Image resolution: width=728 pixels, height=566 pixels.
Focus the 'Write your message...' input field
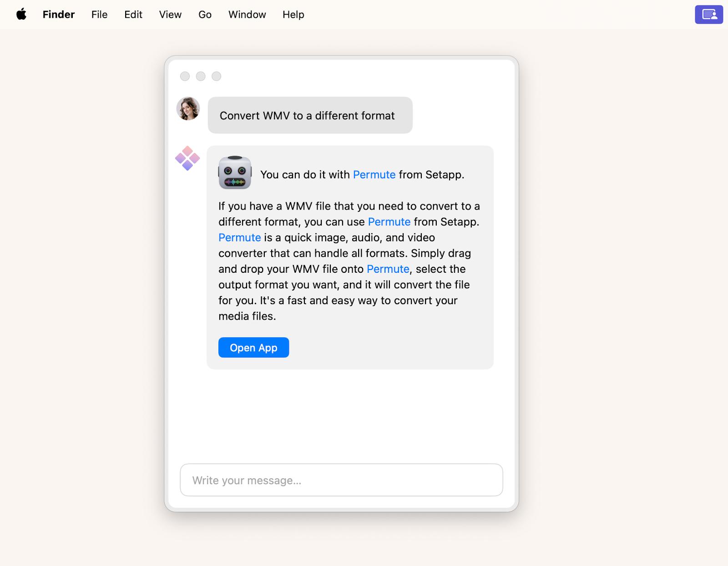point(341,480)
